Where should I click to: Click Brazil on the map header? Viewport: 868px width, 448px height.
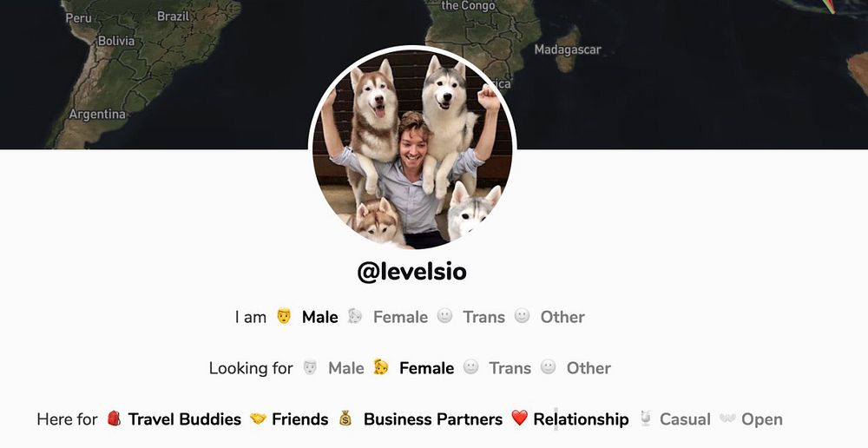point(174,16)
